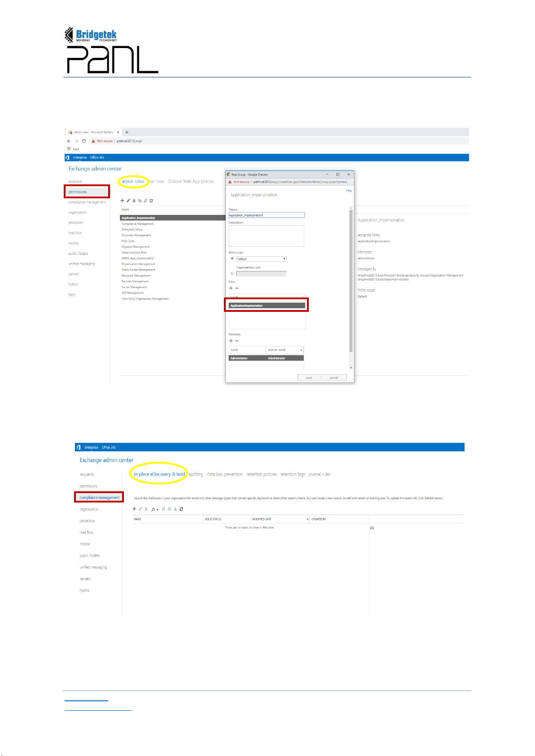Remove a member with the Members minus icon

(237, 341)
